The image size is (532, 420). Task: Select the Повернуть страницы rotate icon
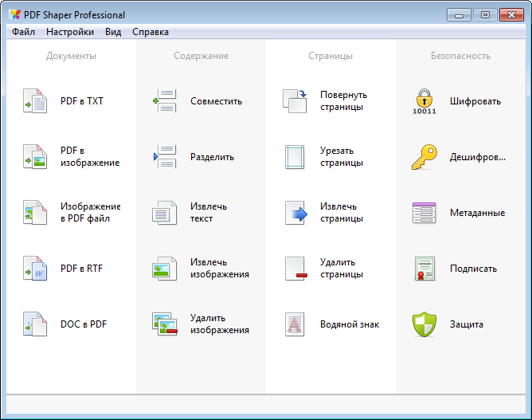click(295, 101)
